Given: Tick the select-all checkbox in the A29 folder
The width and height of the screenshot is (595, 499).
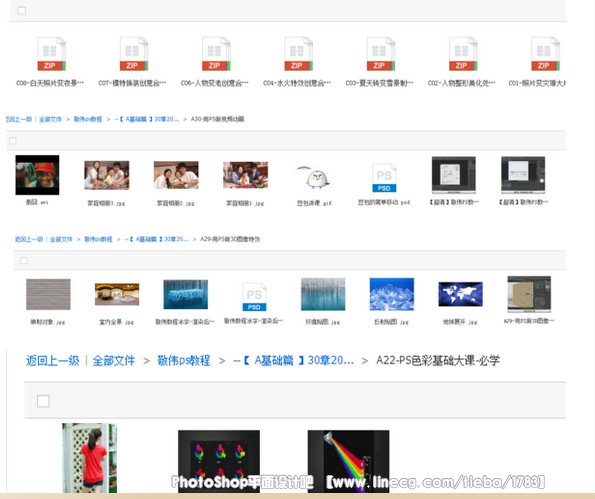Looking at the screenshot, I should (24, 260).
